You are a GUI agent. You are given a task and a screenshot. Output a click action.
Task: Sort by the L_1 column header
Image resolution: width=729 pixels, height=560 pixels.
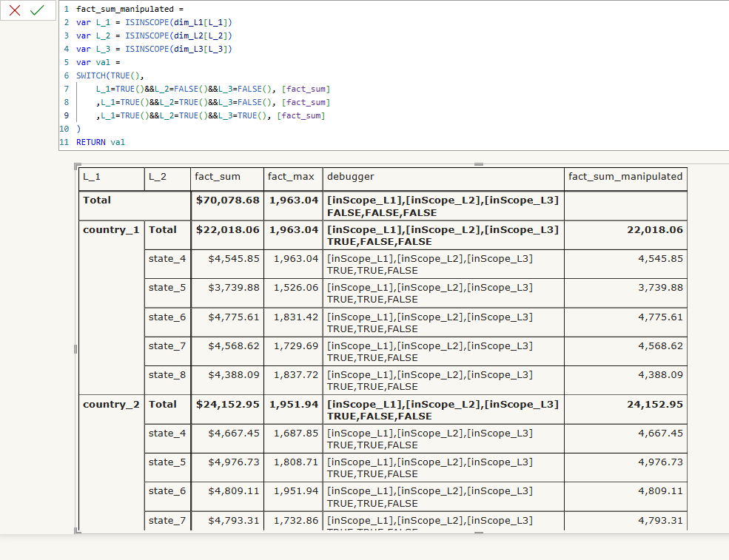click(x=112, y=179)
